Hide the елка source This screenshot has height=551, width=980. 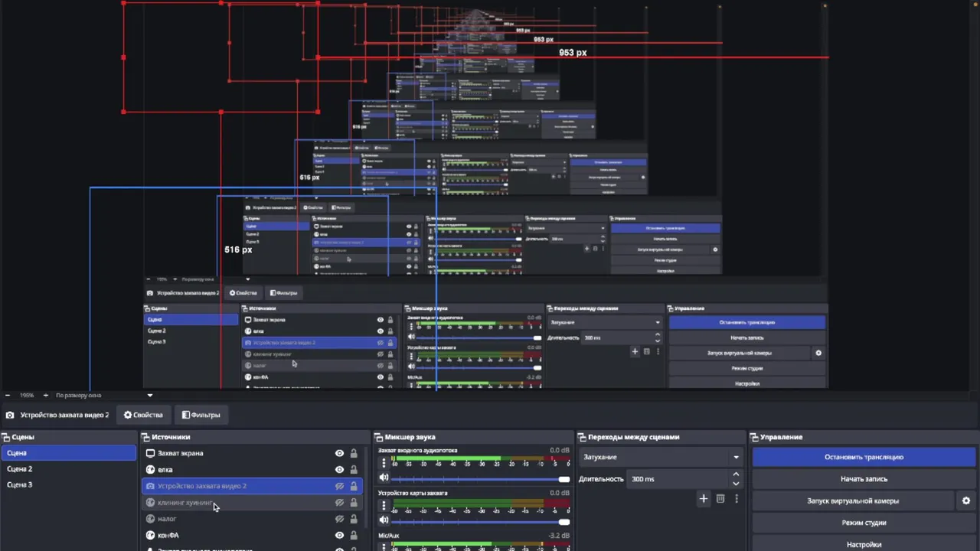tap(339, 469)
